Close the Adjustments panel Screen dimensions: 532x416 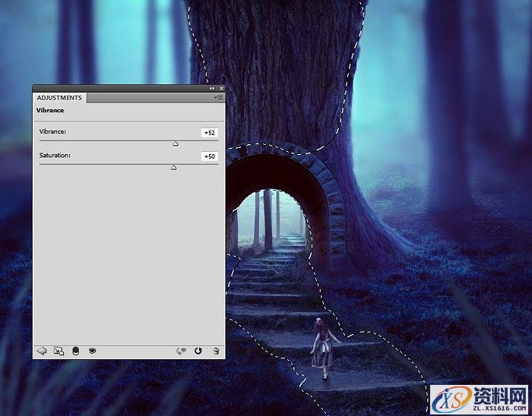[220, 89]
